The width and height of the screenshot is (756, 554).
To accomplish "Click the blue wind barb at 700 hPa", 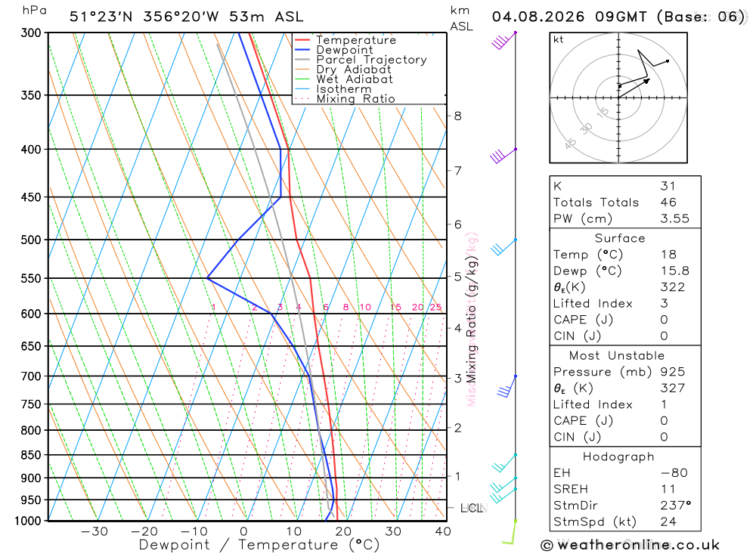I will pos(507,386).
